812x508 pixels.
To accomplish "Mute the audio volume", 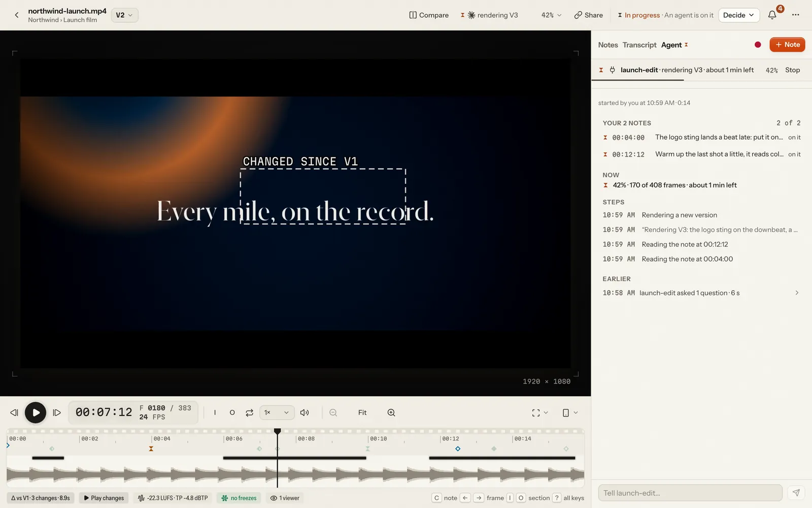I will pos(304,412).
